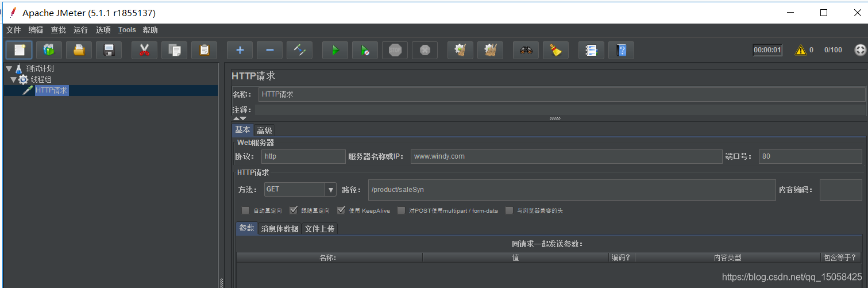The width and height of the screenshot is (868, 288).
Task: Click the 端口号 field showing 80
Action: [811, 156]
